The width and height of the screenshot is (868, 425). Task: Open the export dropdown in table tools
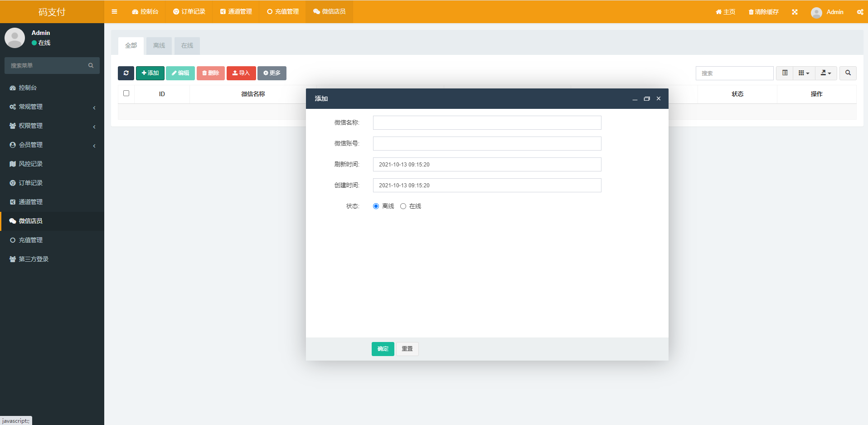click(826, 73)
